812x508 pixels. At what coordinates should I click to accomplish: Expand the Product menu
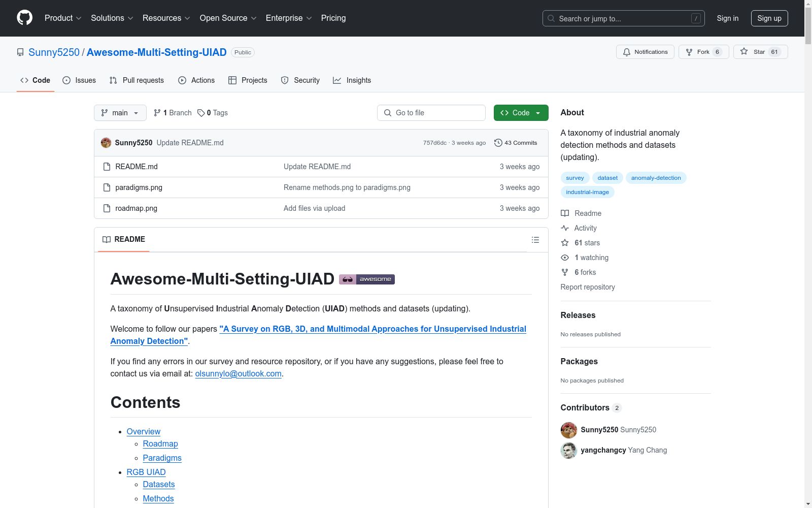click(63, 18)
